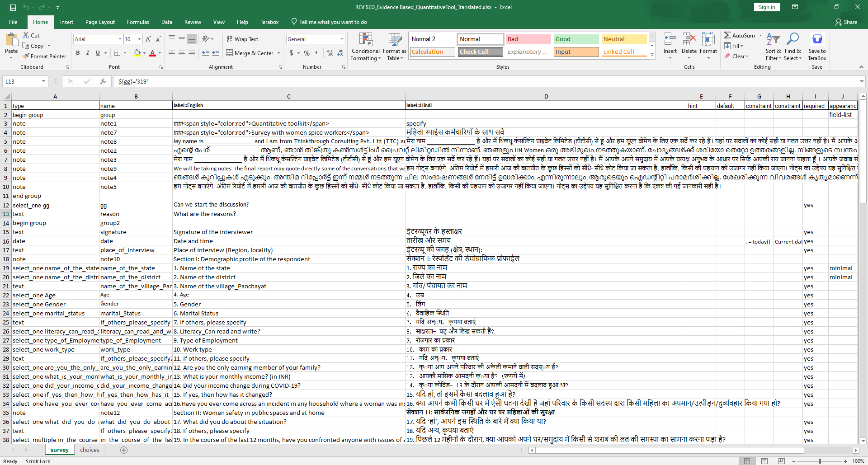Decrease decimal places icon
868x465 pixels.
pos(340,53)
